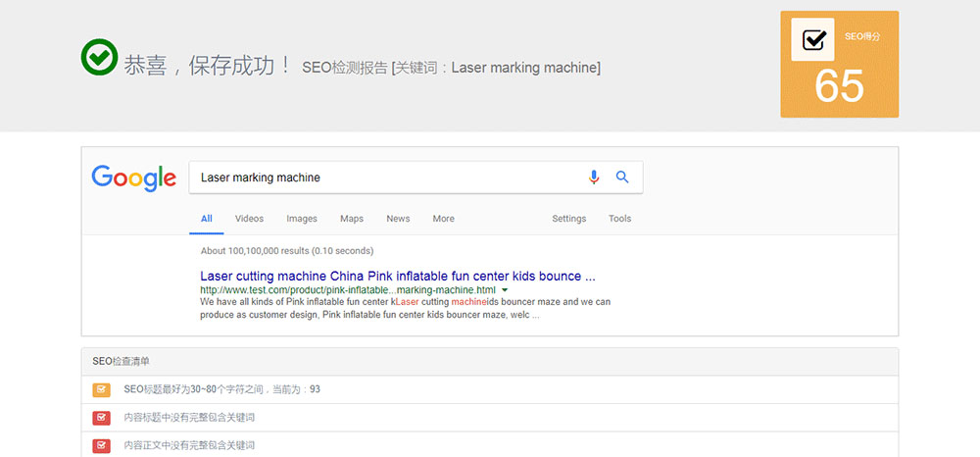The height and width of the screenshot is (457, 980).
Task: Open the Tools option
Action: coord(619,219)
